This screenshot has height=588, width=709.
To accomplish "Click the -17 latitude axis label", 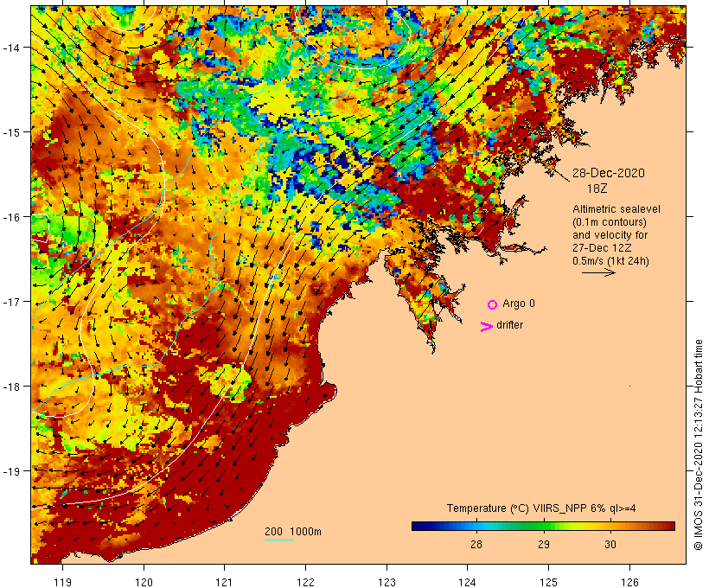I will (10, 301).
